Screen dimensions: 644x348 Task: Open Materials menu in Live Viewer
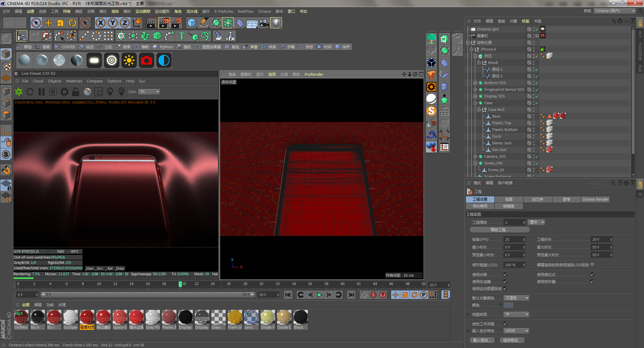pyautogui.click(x=74, y=81)
